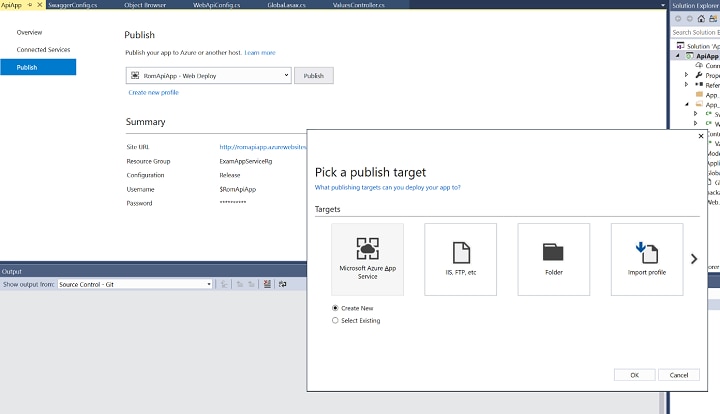The image size is (720, 414).
Task: Open the Learn more link
Action: (x=260, y=52)
